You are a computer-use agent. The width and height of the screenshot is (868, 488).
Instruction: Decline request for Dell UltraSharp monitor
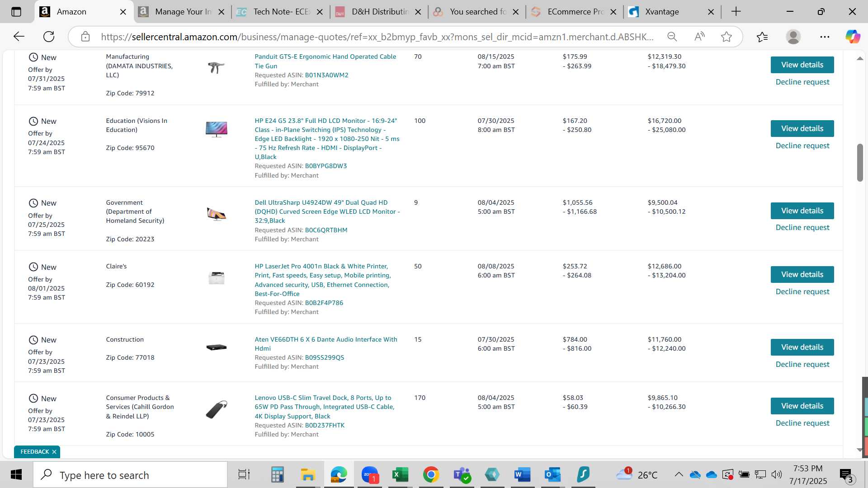coord(802,227)
